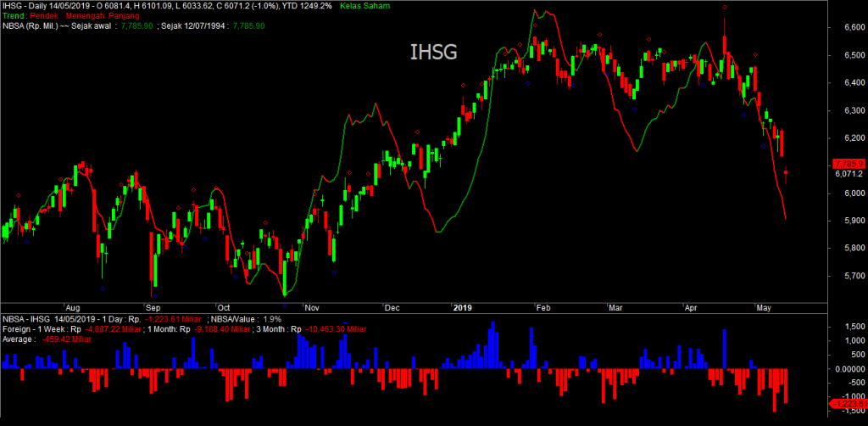
Task: Click the green Sejak awal 7,785.90 value
Action: click(x=136, y=26)
